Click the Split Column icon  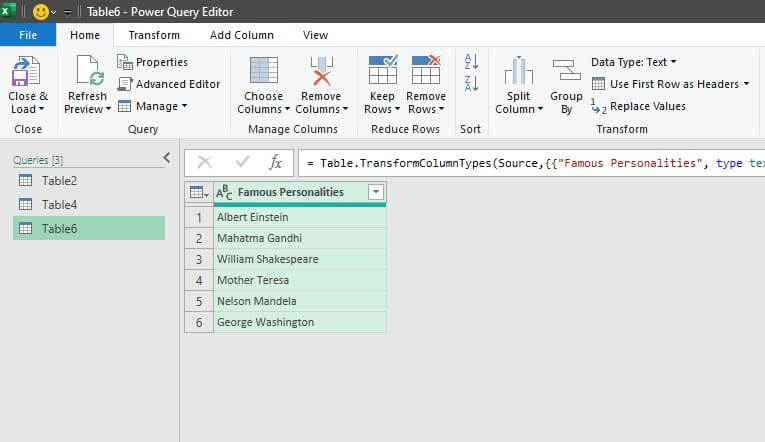[519, 71]
